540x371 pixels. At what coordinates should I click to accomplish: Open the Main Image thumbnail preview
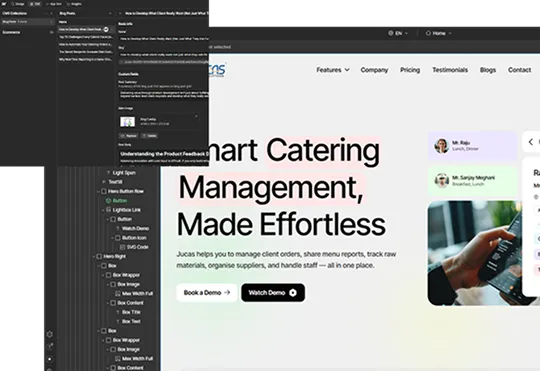[x=127, y=122]
